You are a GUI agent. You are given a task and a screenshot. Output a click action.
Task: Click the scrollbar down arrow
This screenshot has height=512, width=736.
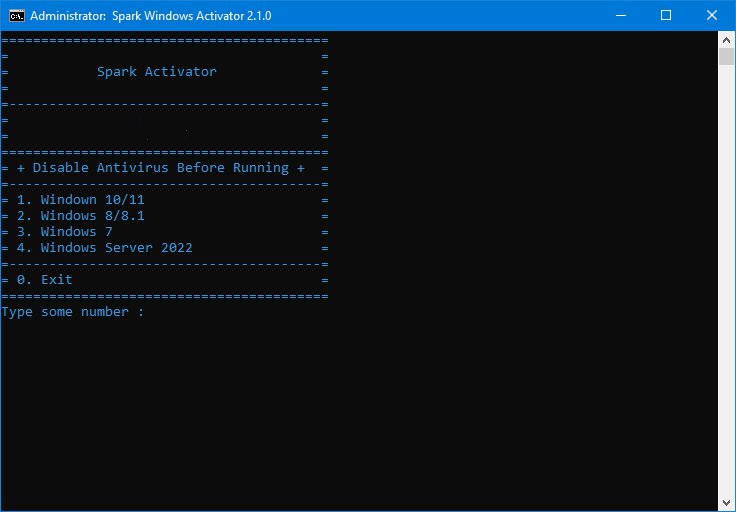pos(726,504)
